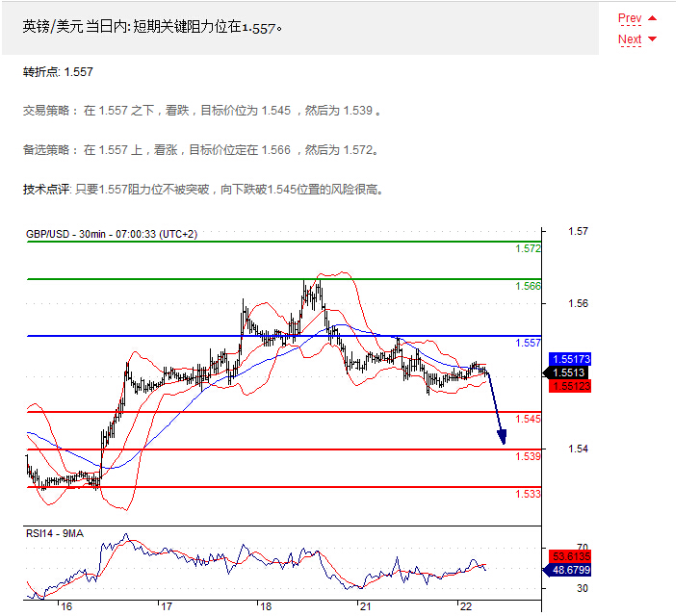Click the 1.56 price axis label
This screenshot has height=616, width=700.
(x=578, y=303)
